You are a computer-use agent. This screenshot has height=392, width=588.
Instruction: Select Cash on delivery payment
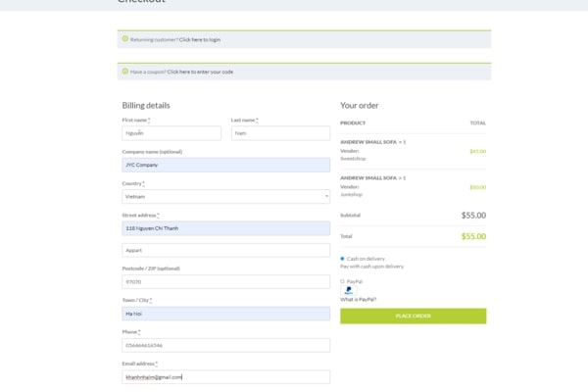(x=342, y=259)
